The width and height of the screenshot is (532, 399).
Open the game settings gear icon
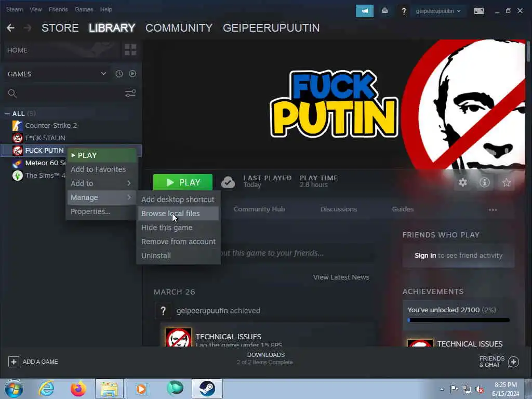point(463,182)
